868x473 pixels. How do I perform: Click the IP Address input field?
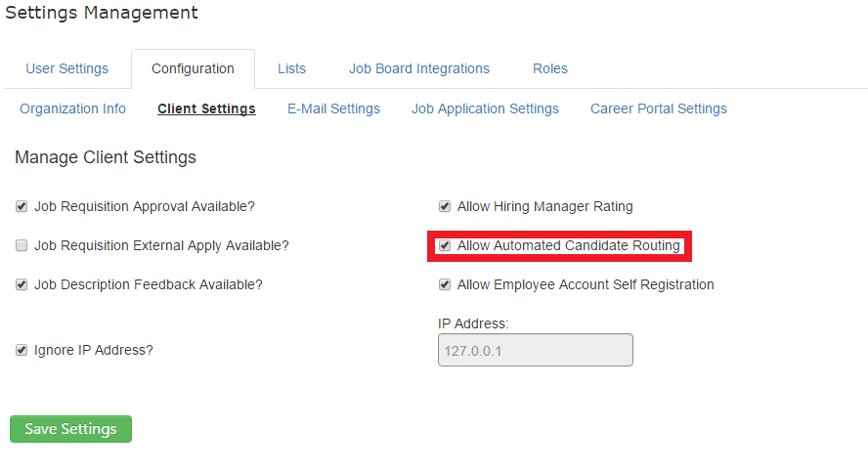(536, 350)
